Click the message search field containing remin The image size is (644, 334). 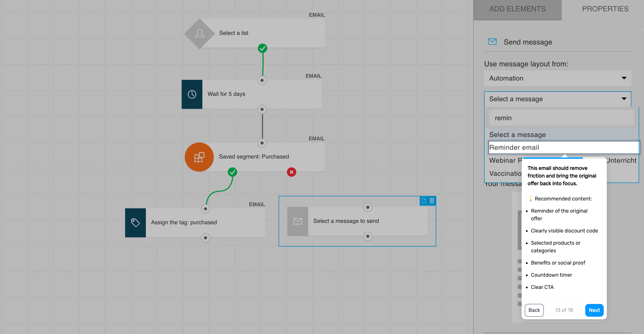pos(561,118)
